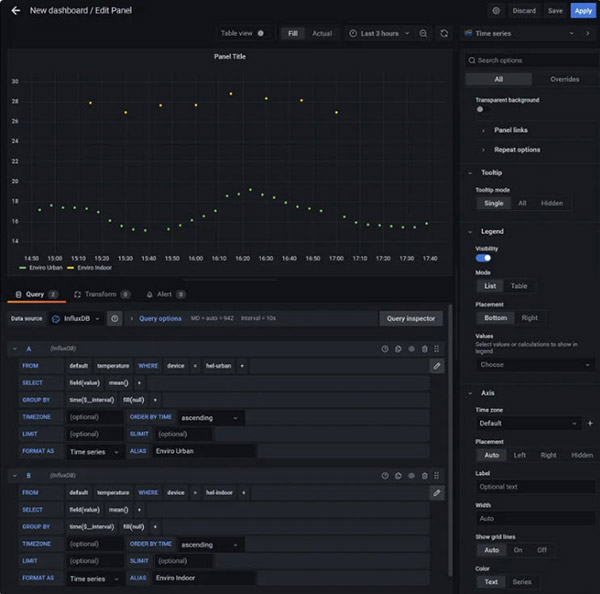Turn on Transparent background toggle
600x594 pixels.
[x=481, y=109]
